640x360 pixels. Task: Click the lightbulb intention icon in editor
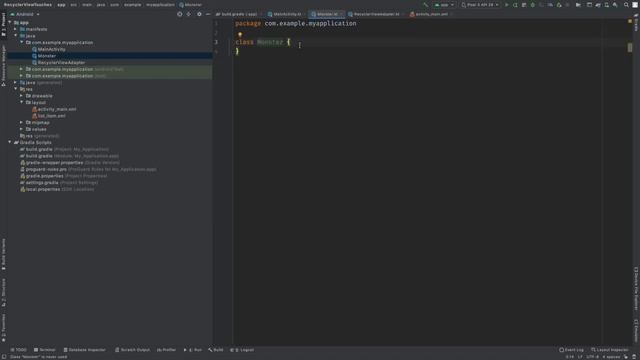[x=240, y=35]
